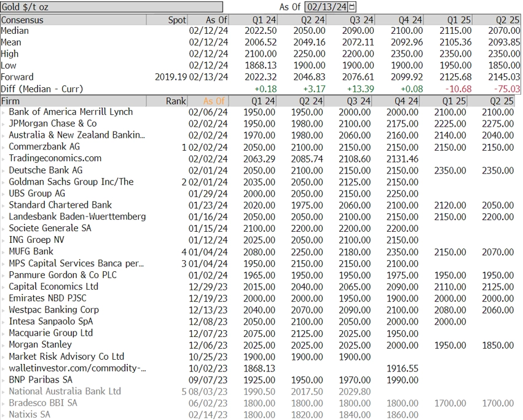Expand the MUFG Bank row
The width and height of the screenshot is (523, 420).
click(x=3, y=252)
